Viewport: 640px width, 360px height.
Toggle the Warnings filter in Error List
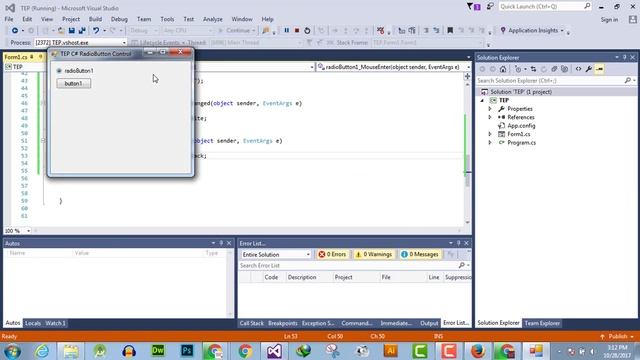[373, 254]
